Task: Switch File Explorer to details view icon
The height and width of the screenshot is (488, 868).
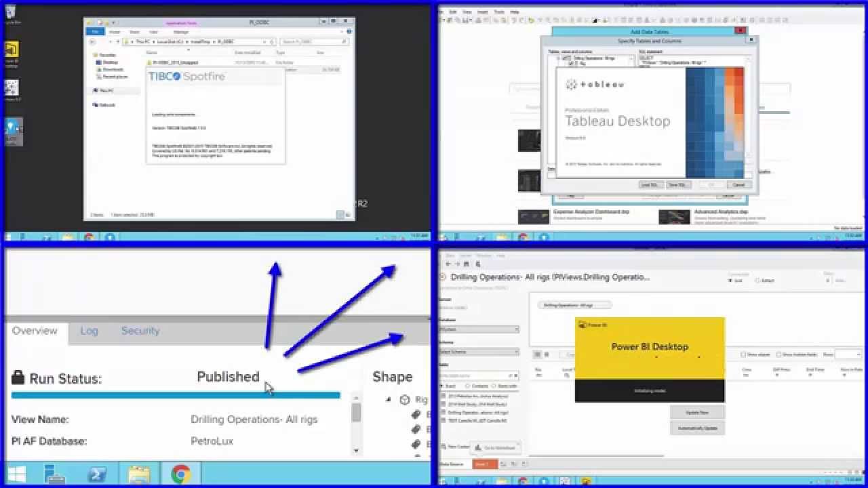Action: coord(342,215)
